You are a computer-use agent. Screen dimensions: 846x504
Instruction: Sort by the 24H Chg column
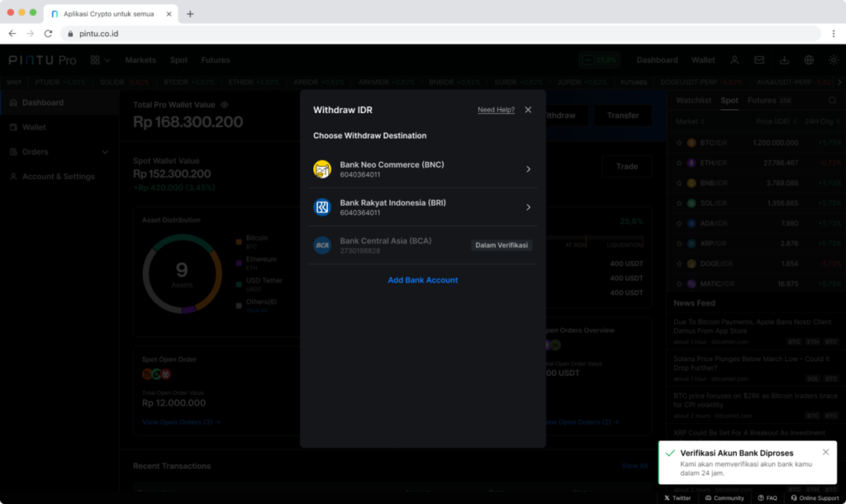pos(822,121)
